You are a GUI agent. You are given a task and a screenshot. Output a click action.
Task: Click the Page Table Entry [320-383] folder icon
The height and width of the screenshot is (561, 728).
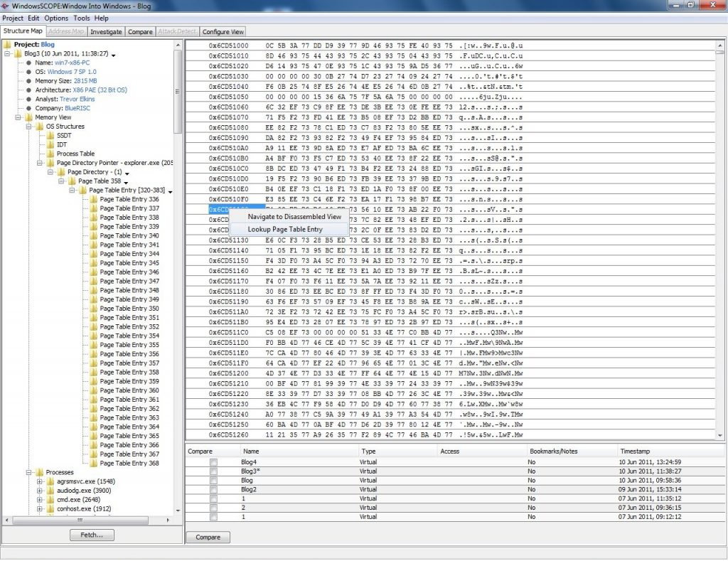click(82, 191)
